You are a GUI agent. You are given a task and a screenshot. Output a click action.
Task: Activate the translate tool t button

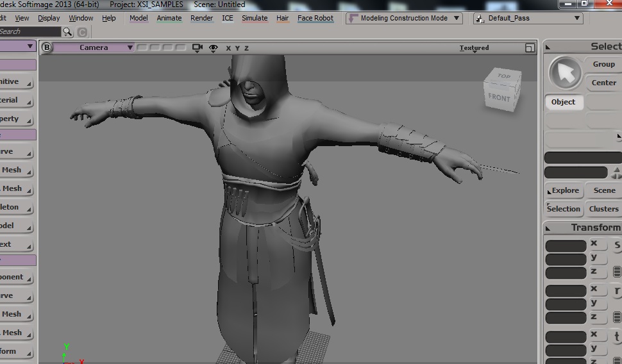click(x=617, y=338)
